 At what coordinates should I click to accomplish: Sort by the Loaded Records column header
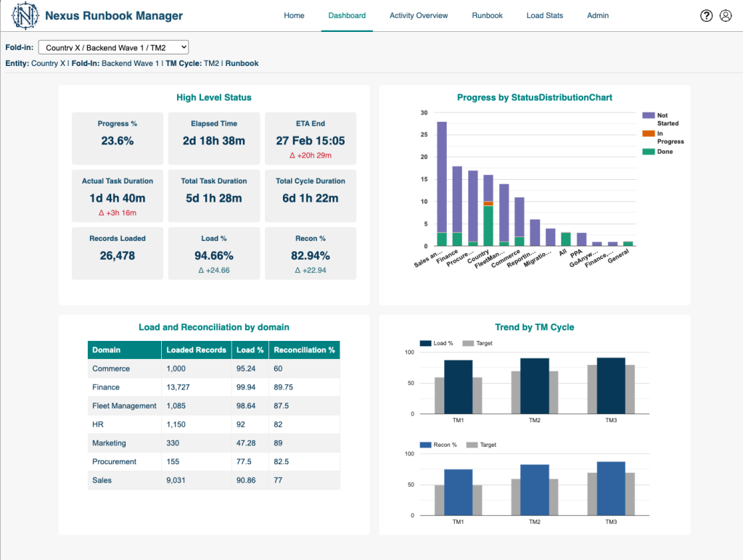click(196, 350)
